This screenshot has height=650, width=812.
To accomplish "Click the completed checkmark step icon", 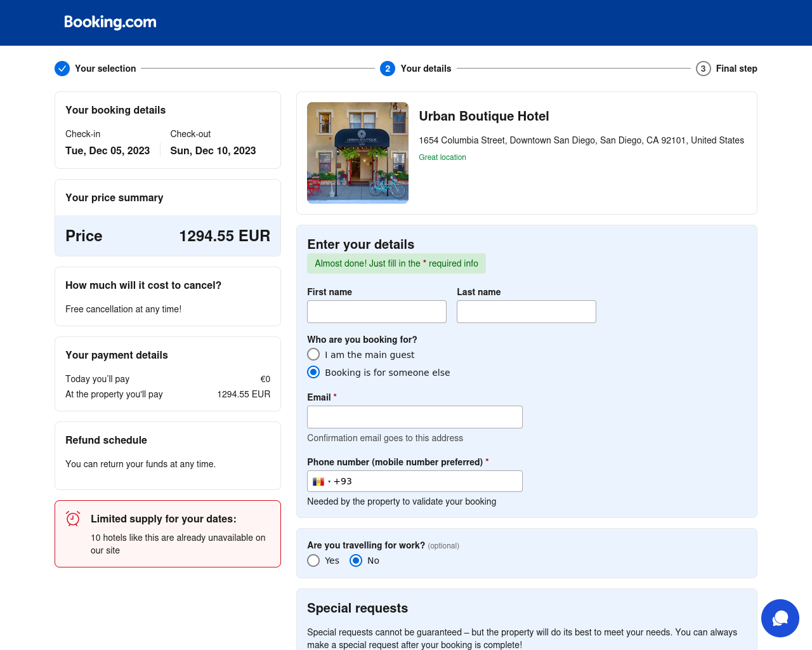I will pyautogui.click(x=62, y=69).
